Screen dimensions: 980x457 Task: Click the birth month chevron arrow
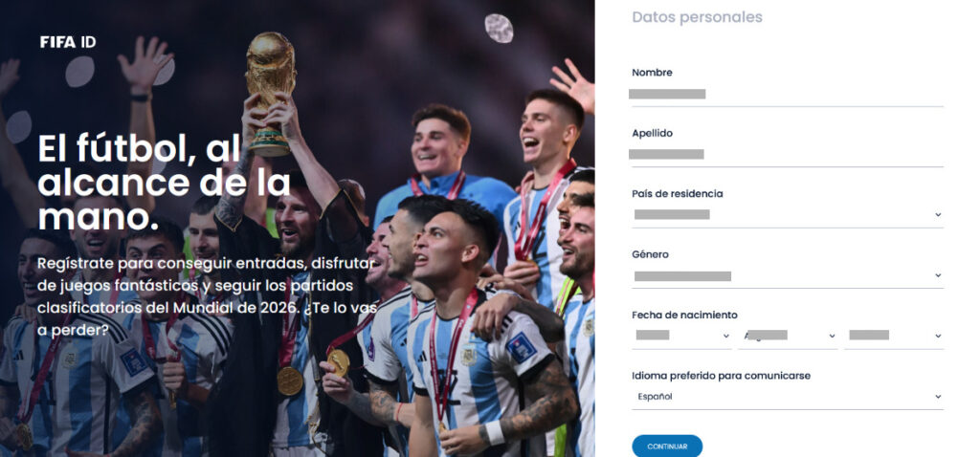click(832, 336)
